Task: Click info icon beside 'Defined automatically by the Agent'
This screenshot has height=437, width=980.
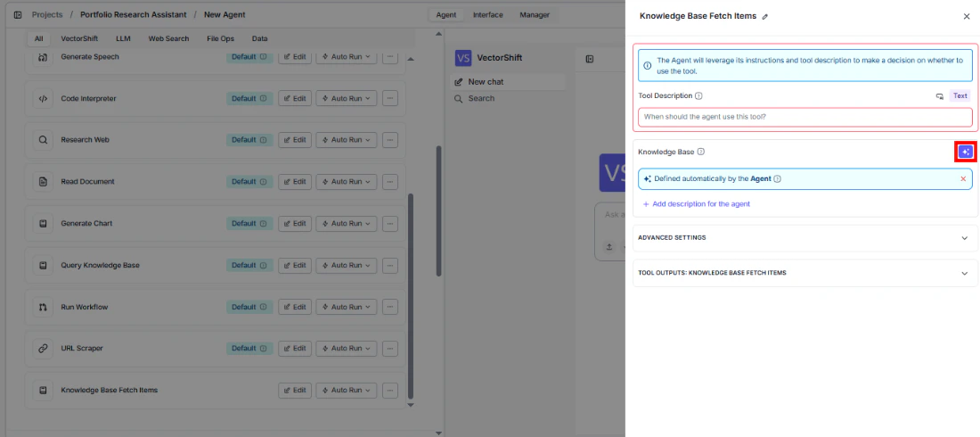Action: pyautogui.click(x=778, y=178)
